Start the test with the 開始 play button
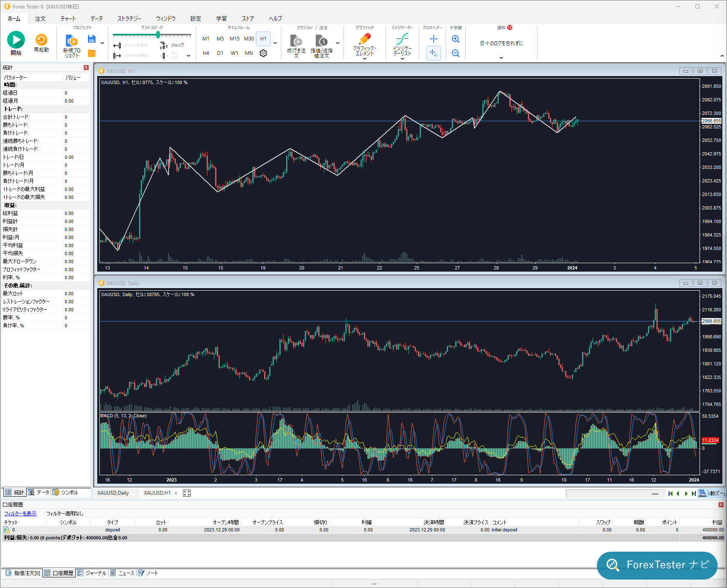This screenshot has height=588, width=727. coord(16,43)
